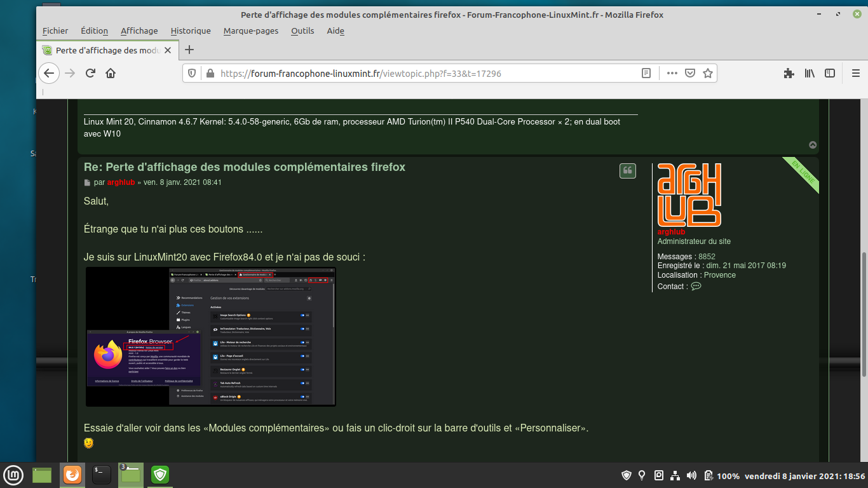Show the desktop from the panel
The width and height of the screenshot is (868, 488).
point(42,475)
